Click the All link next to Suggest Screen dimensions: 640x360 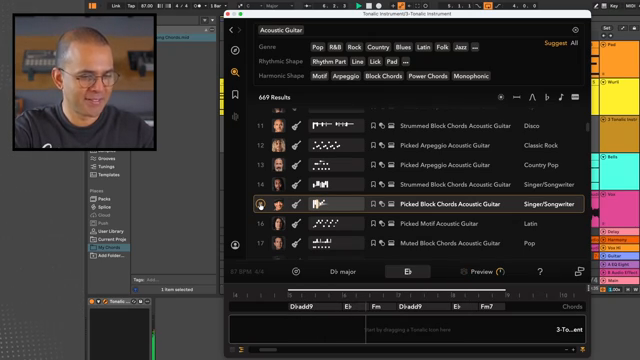(574, 43)
